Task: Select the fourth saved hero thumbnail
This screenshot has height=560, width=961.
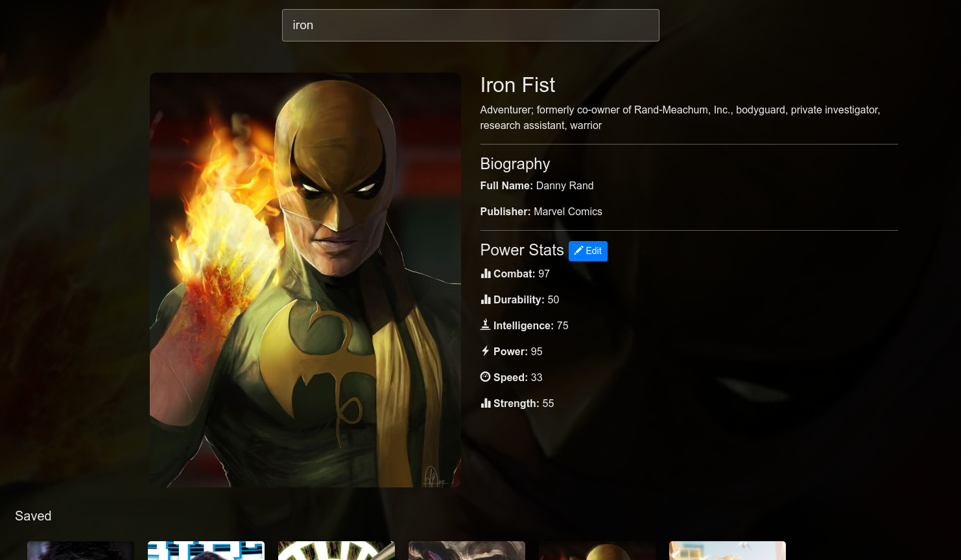Action: 467,550
